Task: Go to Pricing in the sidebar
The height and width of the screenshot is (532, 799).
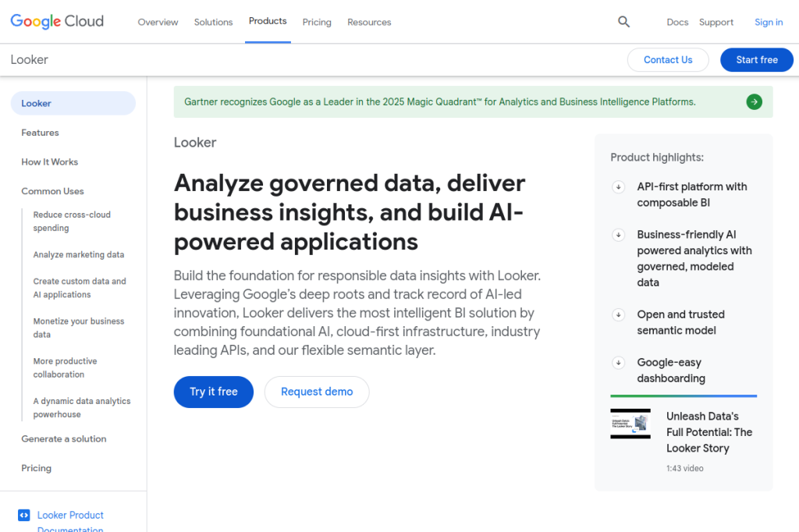Action: point(36,468)
